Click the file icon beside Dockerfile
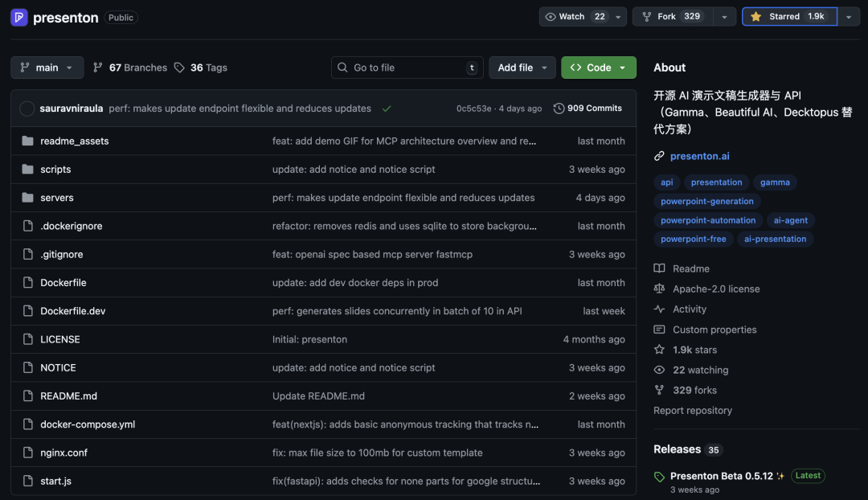 tap(27, 282)
